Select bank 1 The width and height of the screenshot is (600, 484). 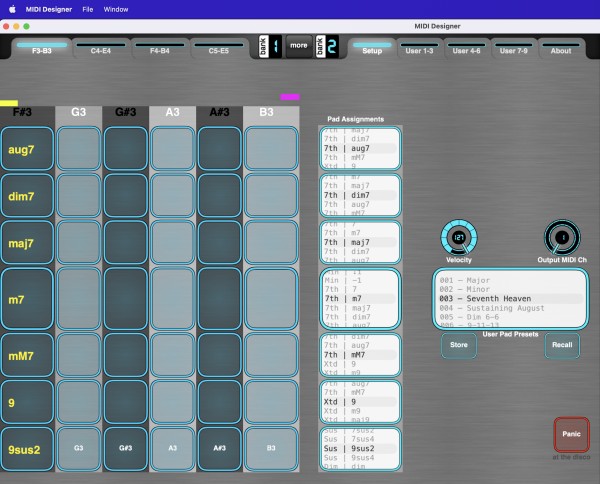(270, 46)
